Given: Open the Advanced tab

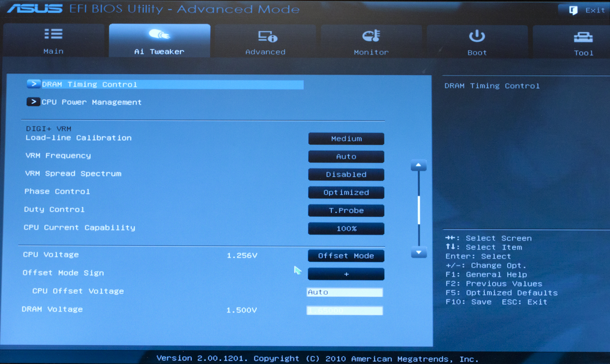Looking at the screenshot, I should point(266,42).
